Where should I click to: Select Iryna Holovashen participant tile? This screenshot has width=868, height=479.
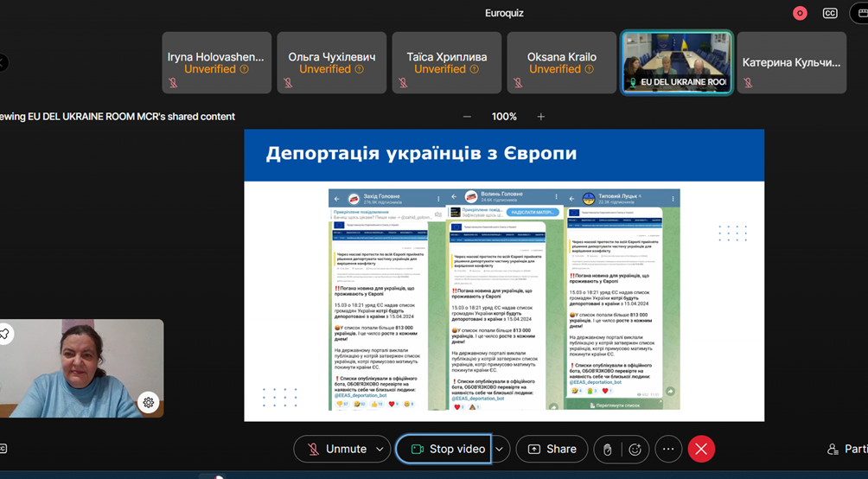click(x=216, y=62)
